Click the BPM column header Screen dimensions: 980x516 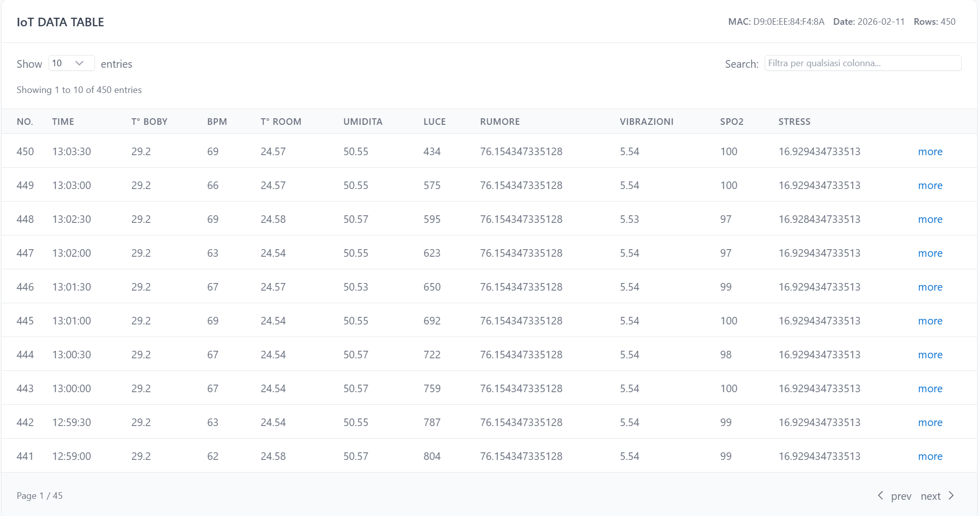pos(217,122)
